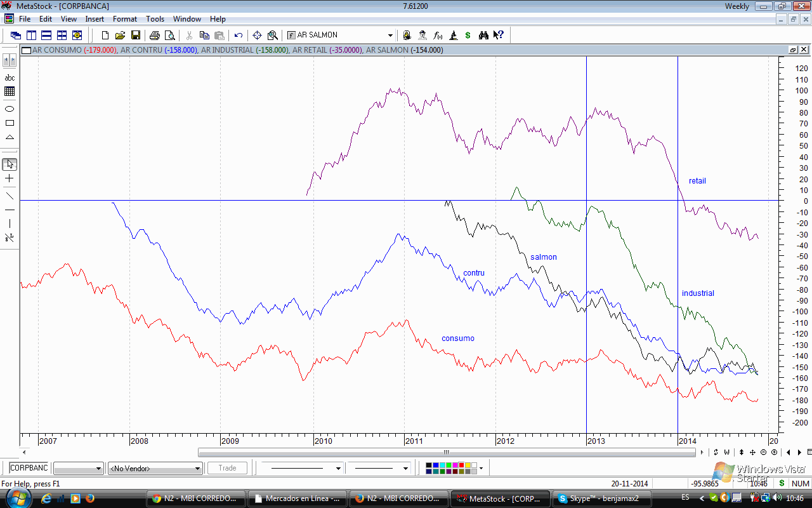
Task: Open the File menu
Action: click(25, 19)
